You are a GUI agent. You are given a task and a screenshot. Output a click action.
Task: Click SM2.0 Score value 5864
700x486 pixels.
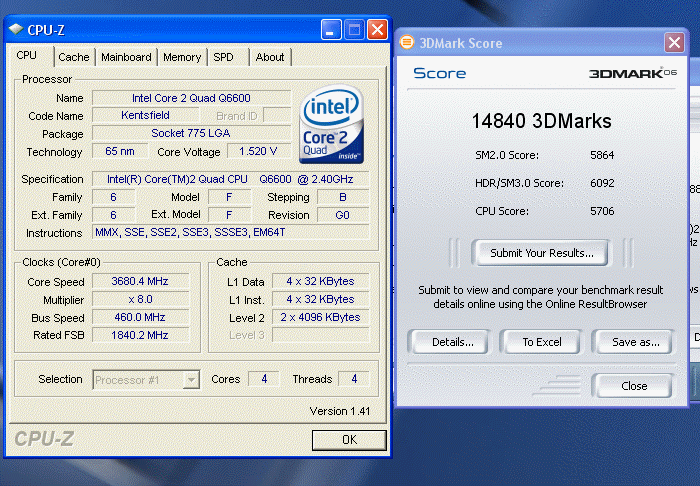click(x=602, y=155)
